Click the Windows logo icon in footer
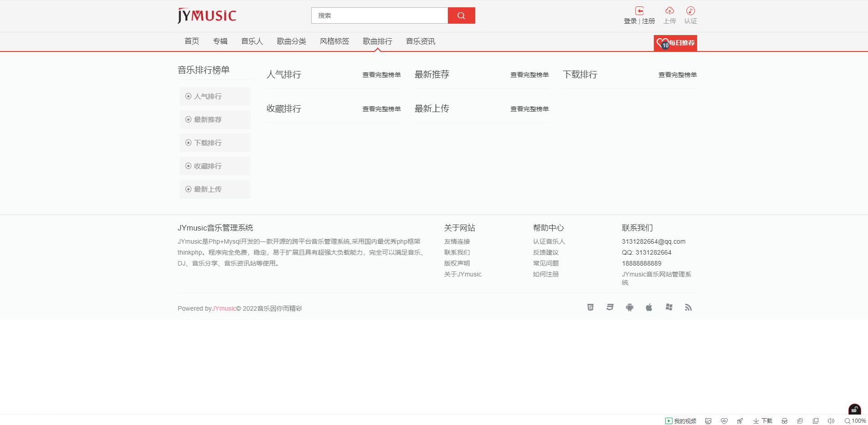Screen dimensions: 868x425 668,307
